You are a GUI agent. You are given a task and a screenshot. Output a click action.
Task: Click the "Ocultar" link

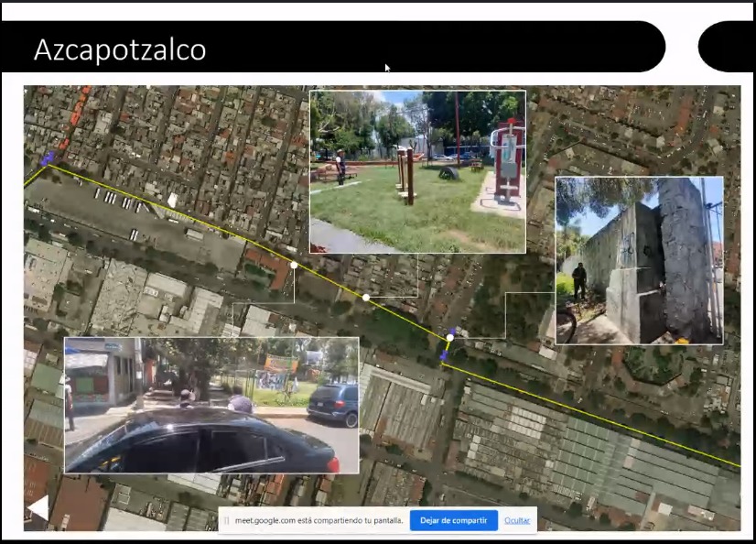tap(517, 520)
